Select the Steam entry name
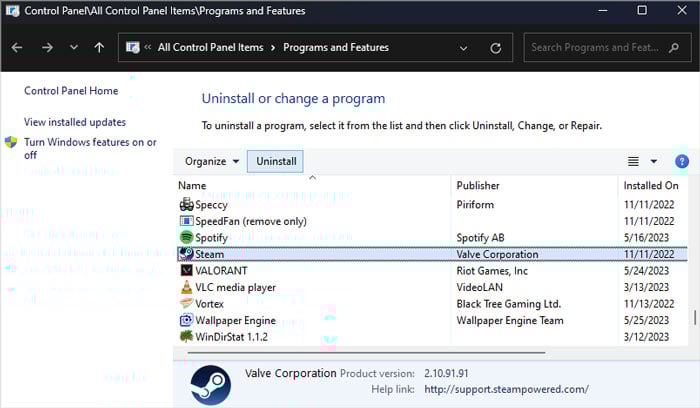This screenshot has width=700, height=408. pyautogui.click(x=209, y=254)
